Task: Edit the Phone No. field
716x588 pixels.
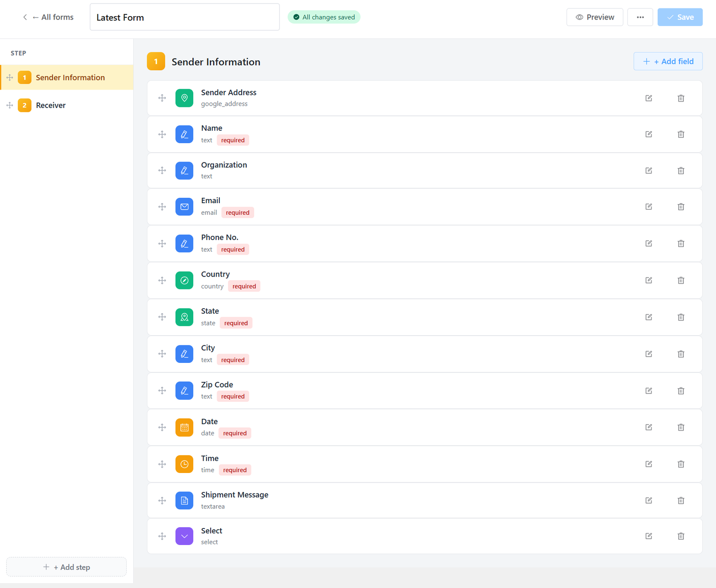Action: coord(648,243)
